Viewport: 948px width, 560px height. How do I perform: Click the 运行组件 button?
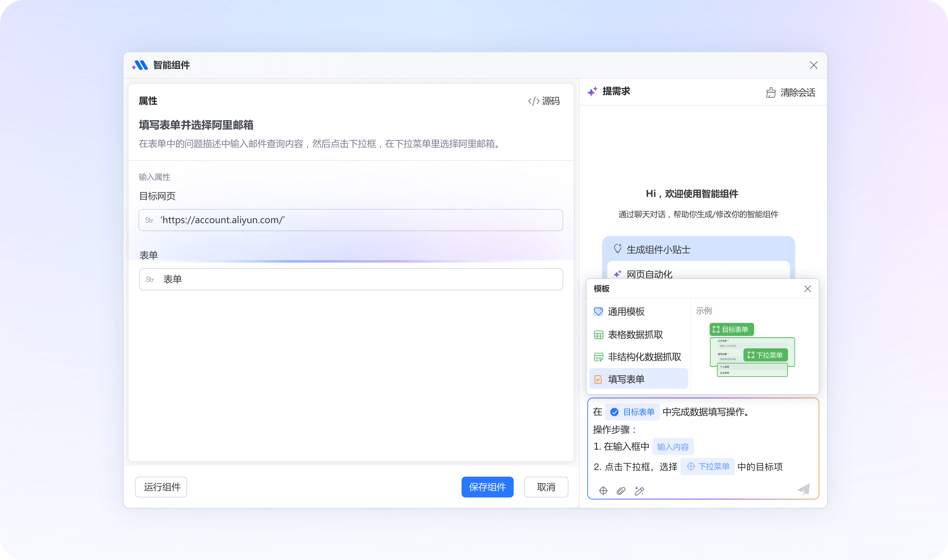(x=161, y=487)
